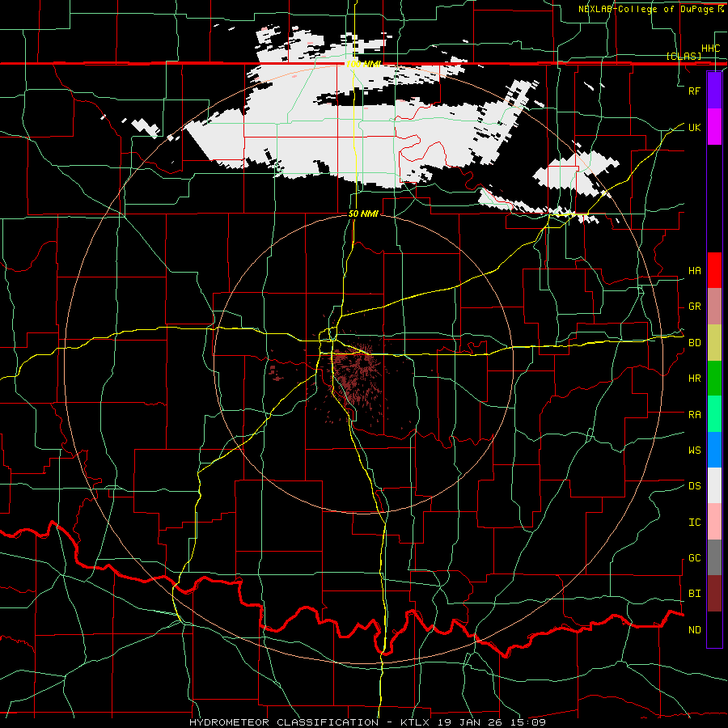Image resolution: width=728 pixels, height=728 pixels.
Task: Select the BD legend label
Action: (694, 343)
